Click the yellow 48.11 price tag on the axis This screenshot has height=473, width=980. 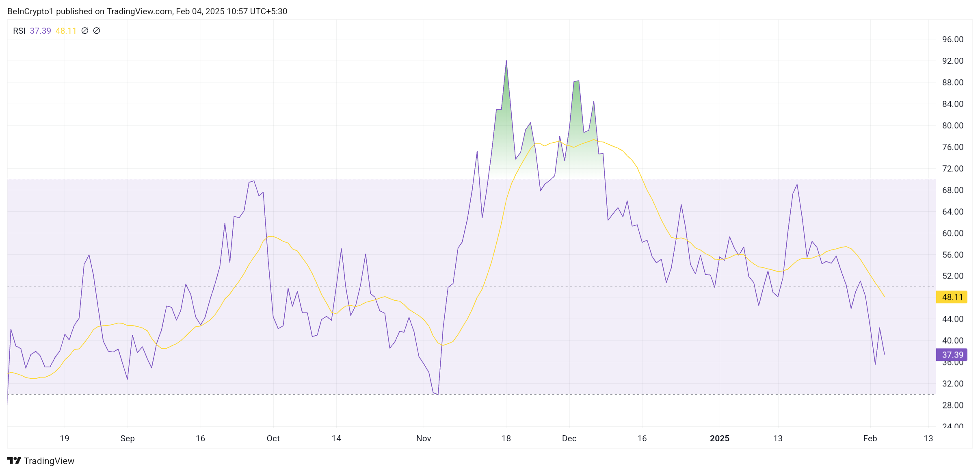[952, 297]
